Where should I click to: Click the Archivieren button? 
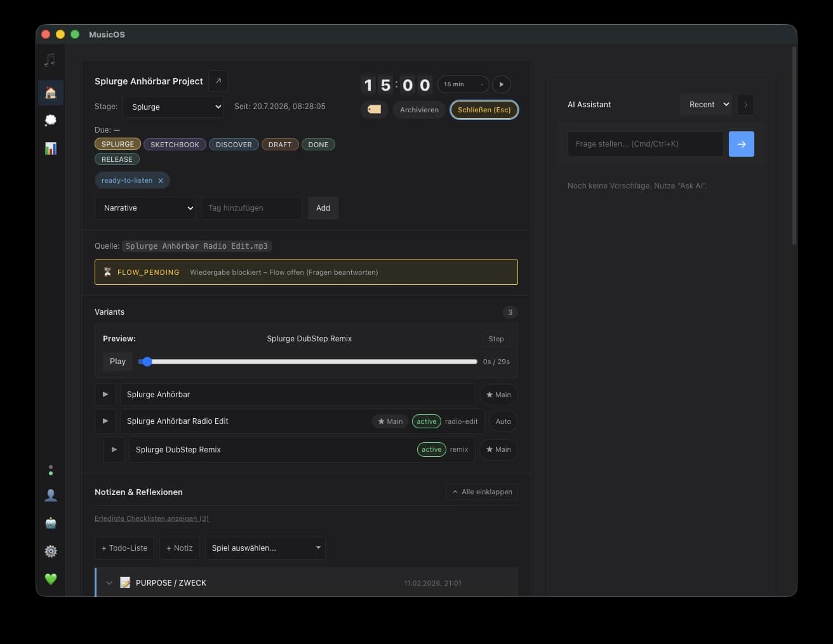point(419,110)
